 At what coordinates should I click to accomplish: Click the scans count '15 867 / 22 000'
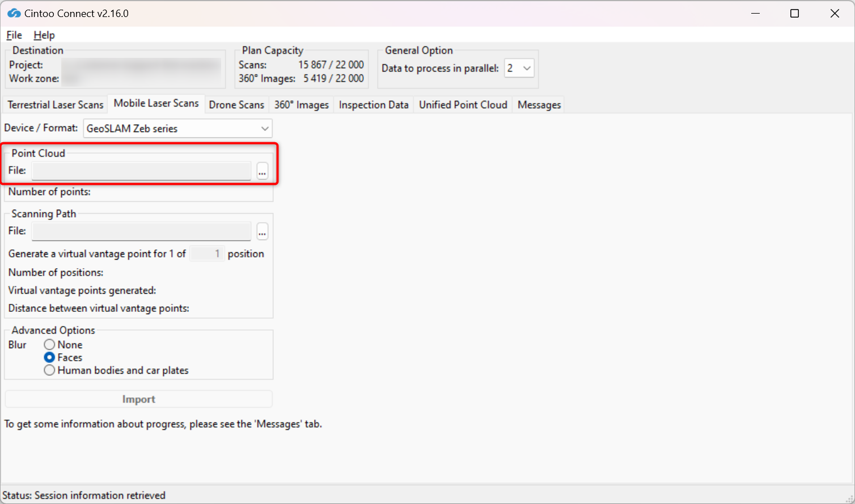coord(331,65)
